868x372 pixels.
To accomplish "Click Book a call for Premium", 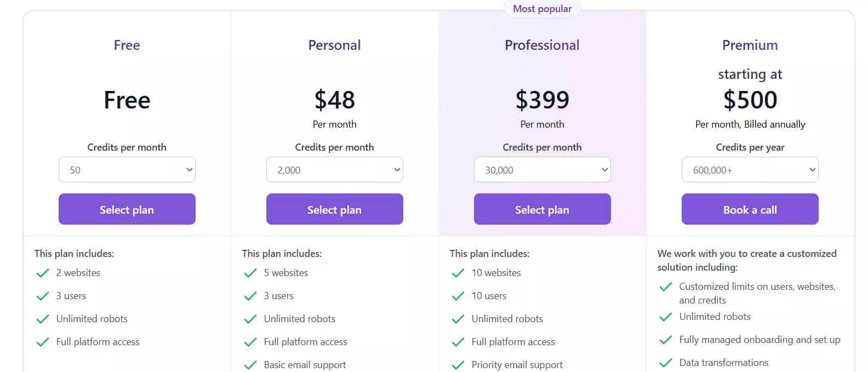I will pyautogui.click(x=750, y=209).
